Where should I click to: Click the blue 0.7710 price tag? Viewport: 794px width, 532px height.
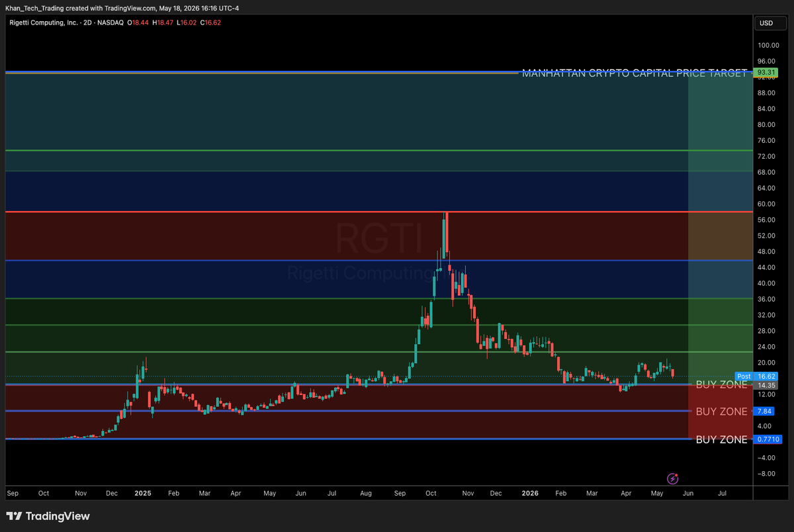pyautogui.click(x=768, y=439)
